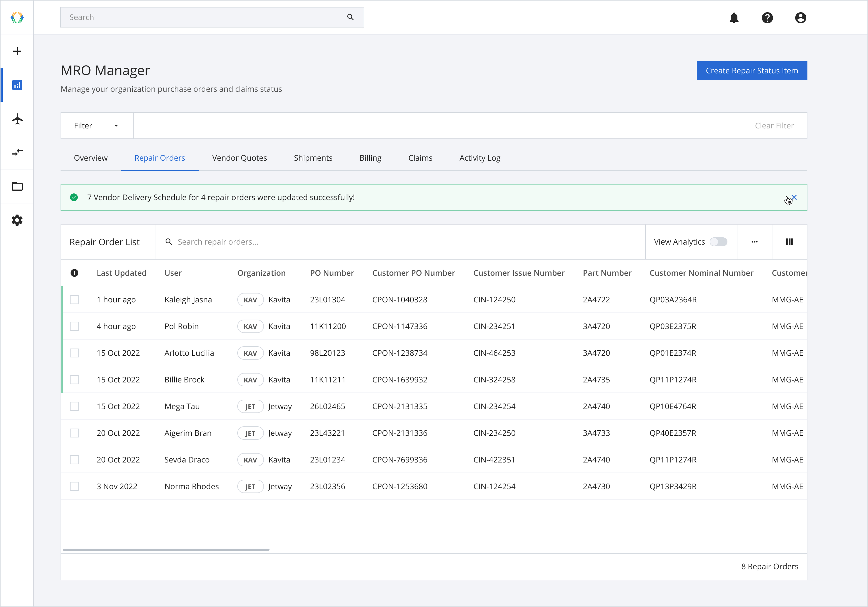Open the help question mark icon
Viewport: 868px width, 607px height.
tap(767, 18)
